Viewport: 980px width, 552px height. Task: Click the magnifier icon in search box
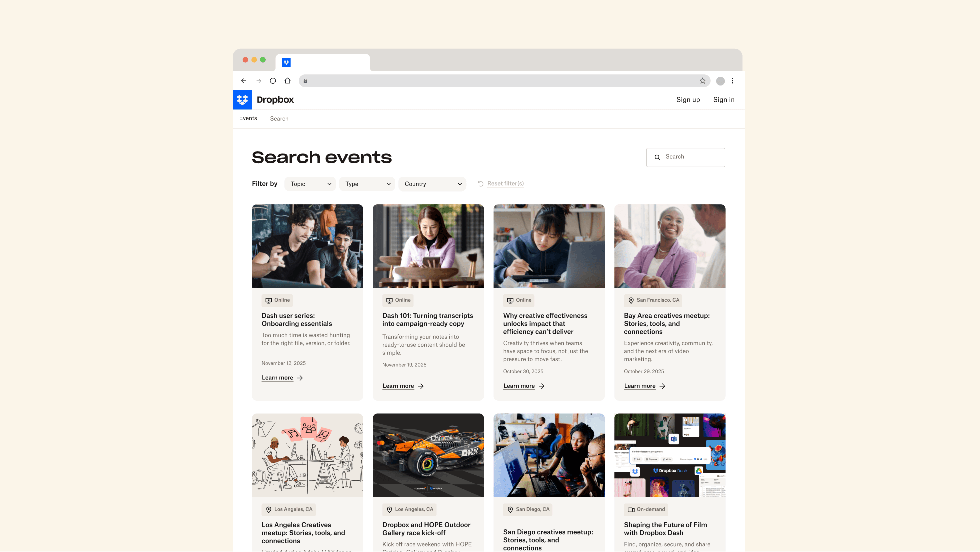tap(657, 157)
